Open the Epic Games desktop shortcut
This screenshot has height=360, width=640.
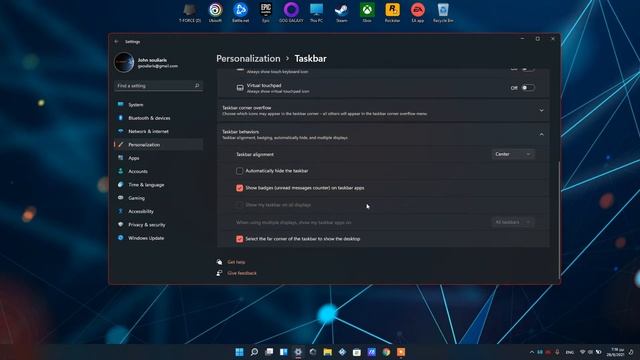pyautogui.click(x=266, y=13)
